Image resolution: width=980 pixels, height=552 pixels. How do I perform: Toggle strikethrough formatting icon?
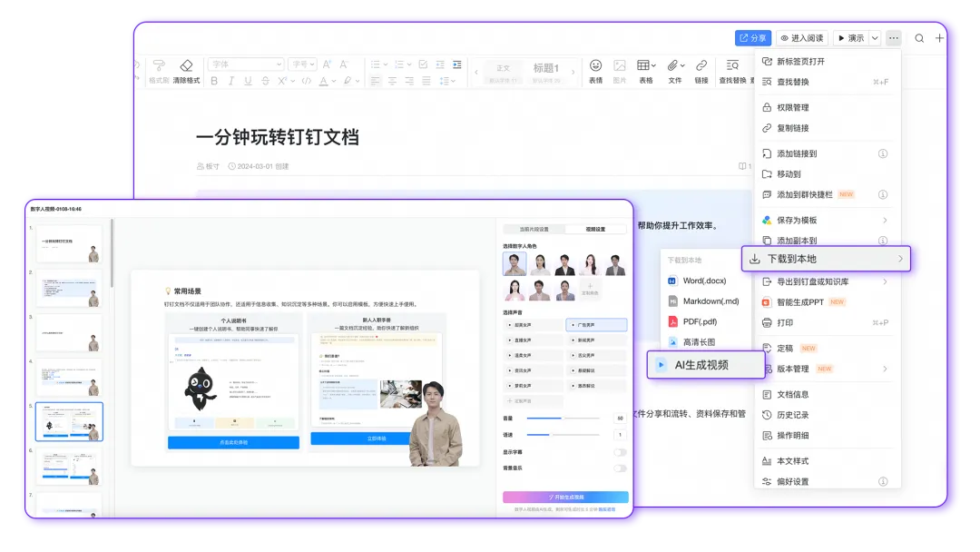coord(265,81)
